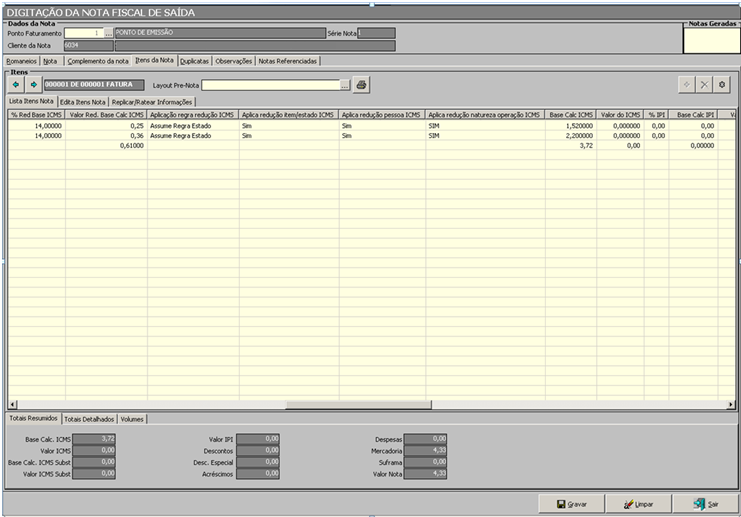Image resolution: width=741 pixels, height=517 pixels.
Task: Go to next fatura with right arrow
Action: coord(31,85)
